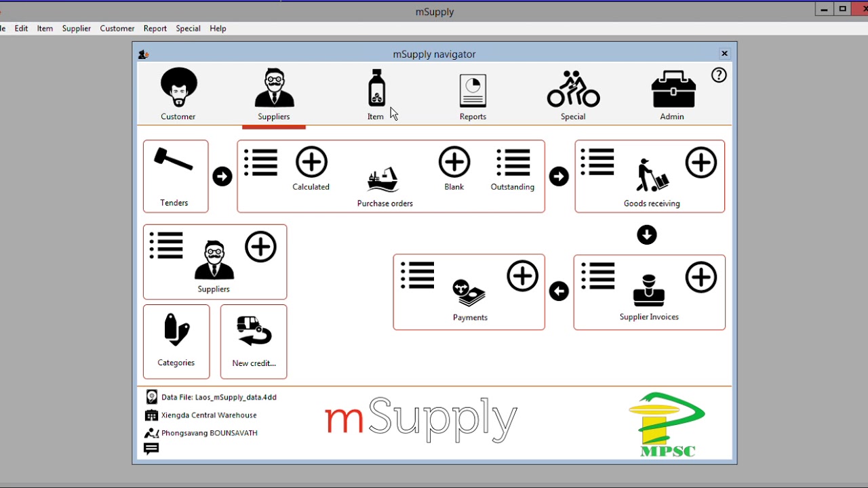Click the logged-in user icon

pyautogui.click(x=152, y=432)
